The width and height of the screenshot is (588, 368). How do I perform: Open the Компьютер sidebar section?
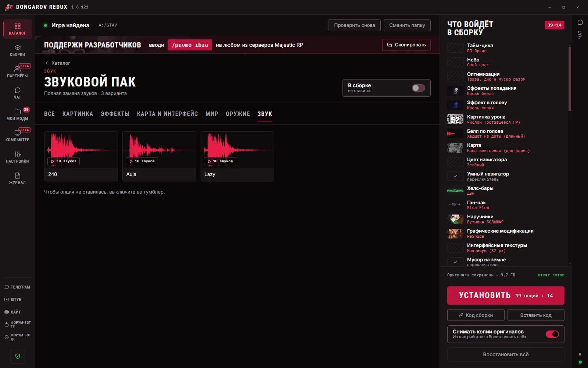[17, 136]
